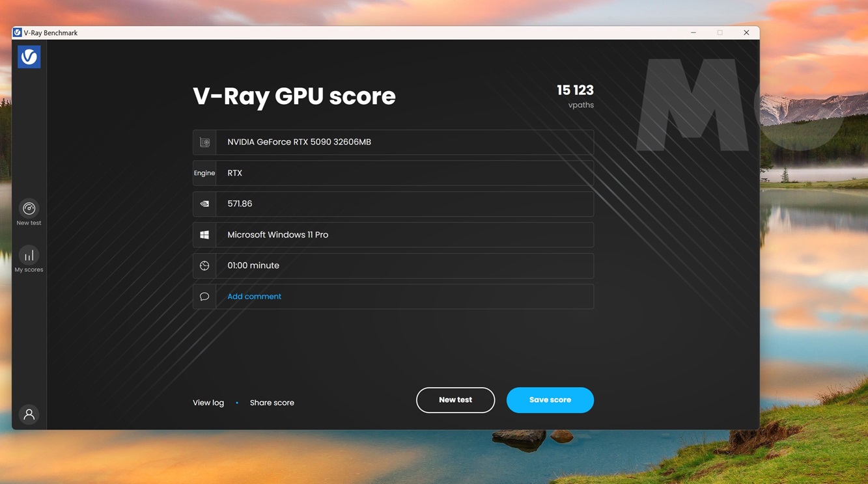Click the NVIDIA GeForce RTX 5090 field
This screenshot has width=868, height=484.
[x=404, y=142]
